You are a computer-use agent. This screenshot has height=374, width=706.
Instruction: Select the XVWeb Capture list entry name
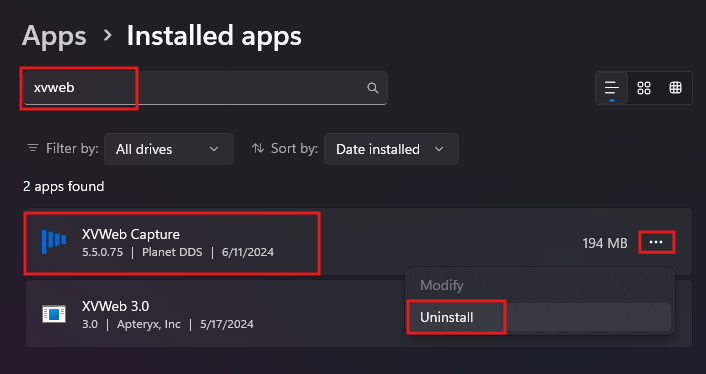(x=131, y=234)
